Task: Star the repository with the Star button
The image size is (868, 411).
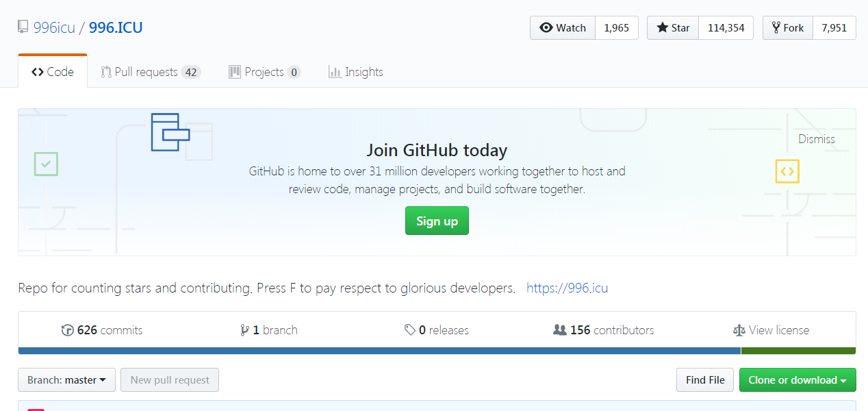Action: pyautogui.click(x=673, y=28)
